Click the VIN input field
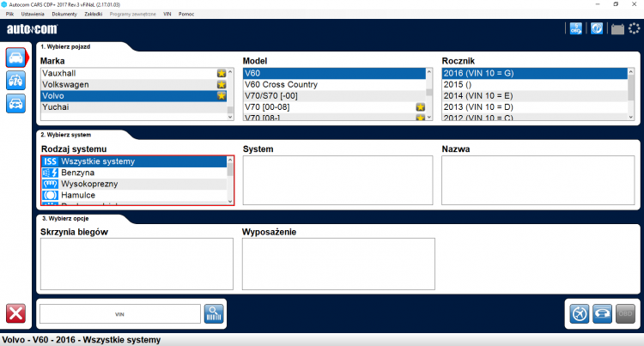644x346 pixels. [x=119, y=314]
